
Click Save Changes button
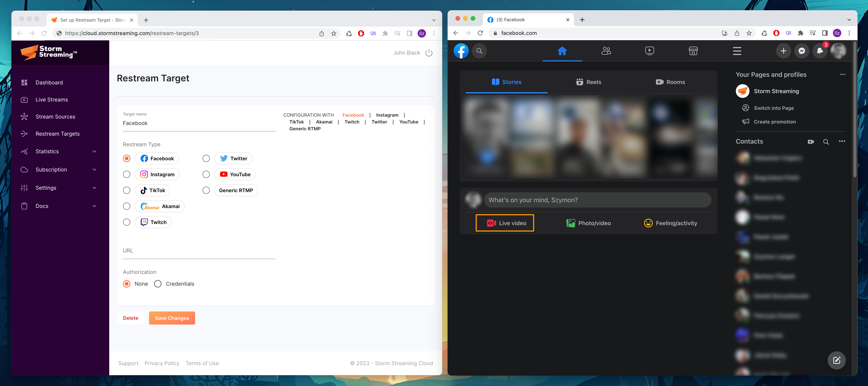(x=172, y=318)
